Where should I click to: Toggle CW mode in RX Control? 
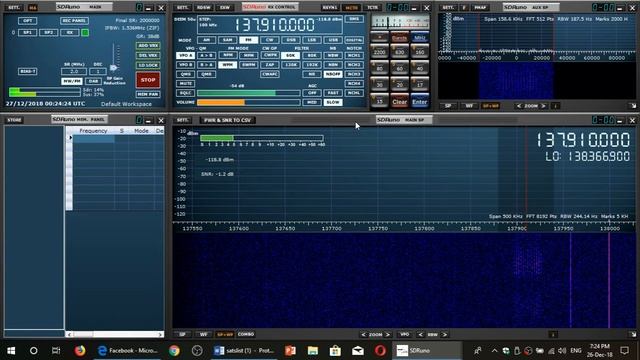point(269,40)
